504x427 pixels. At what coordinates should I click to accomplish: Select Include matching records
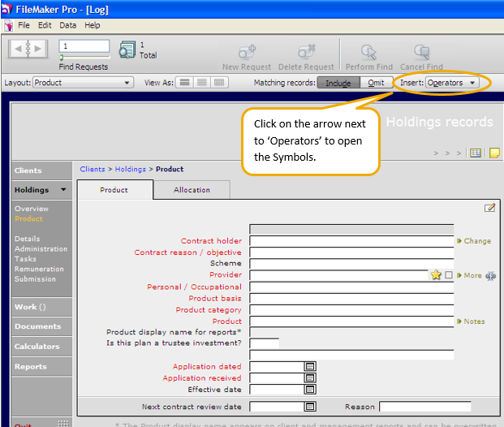338,83
